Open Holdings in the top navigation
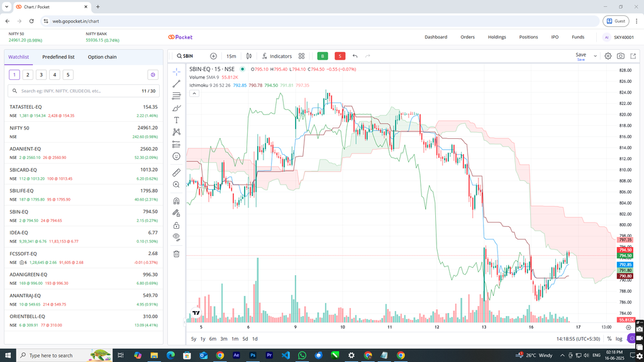The width and height of the screenshot is (644, 362). click(x=497, y=37)
